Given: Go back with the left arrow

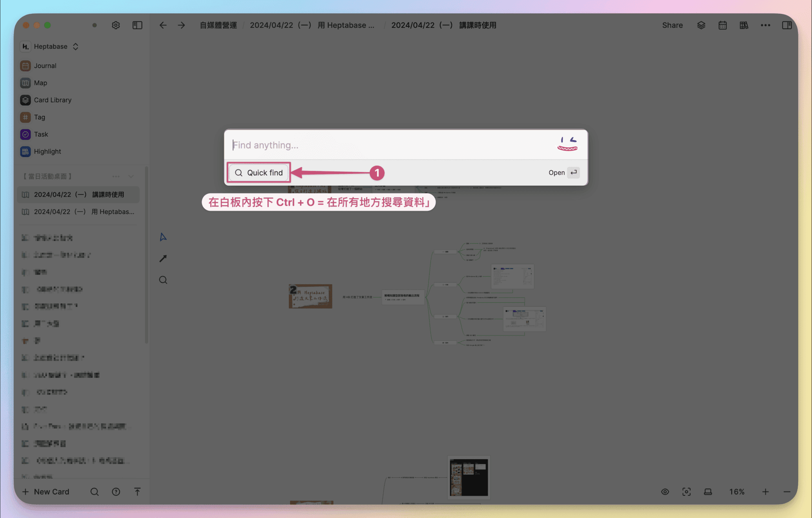Looking at the screenshot, I should (x=163, y=25).
